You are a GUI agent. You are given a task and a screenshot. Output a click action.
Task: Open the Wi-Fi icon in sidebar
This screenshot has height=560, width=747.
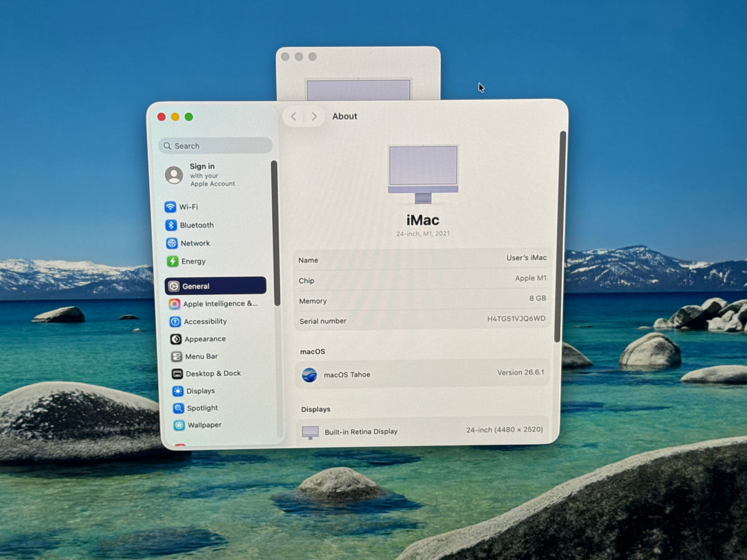click(x=170, y=207)
